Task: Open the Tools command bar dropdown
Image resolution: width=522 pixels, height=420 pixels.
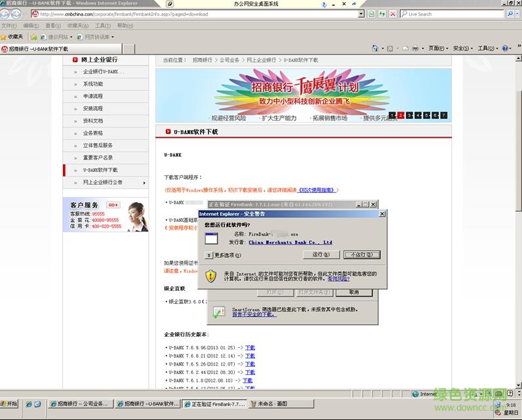Action: tap(488, 49)
